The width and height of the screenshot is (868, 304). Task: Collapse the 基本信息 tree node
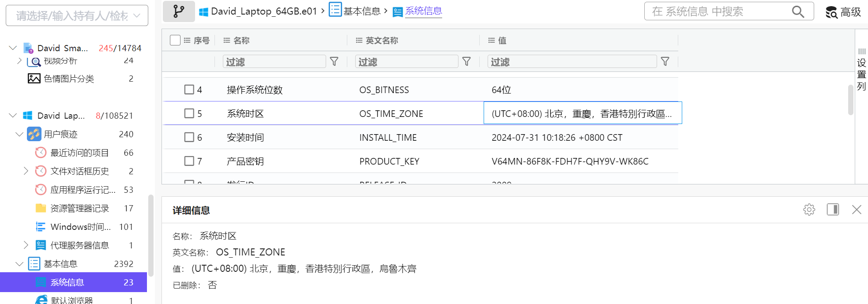19,264
